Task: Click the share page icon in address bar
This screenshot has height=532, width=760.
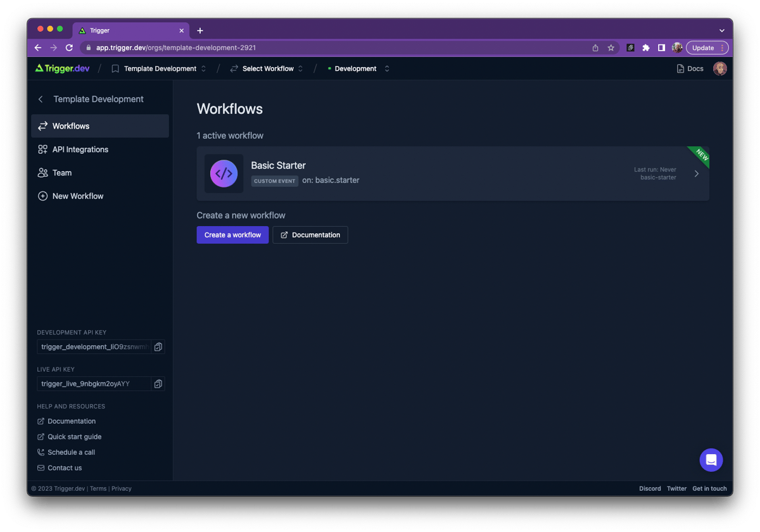Action: tap(595, 47)
